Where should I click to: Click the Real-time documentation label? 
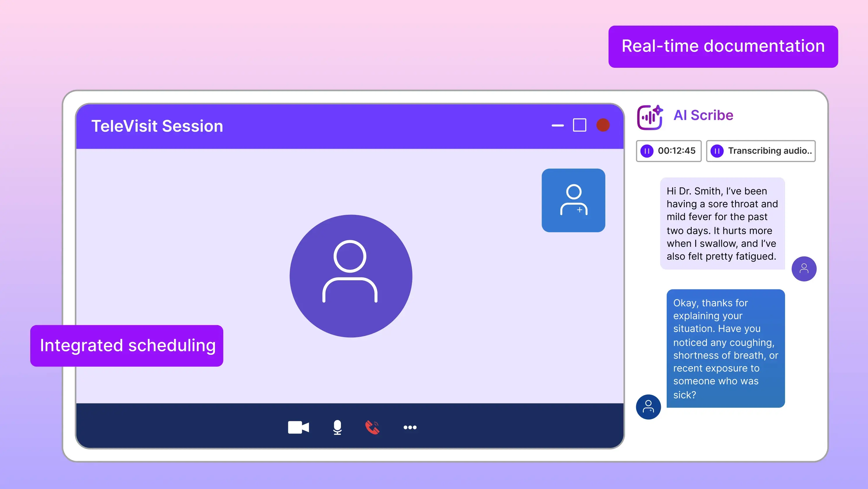[723, 47]
